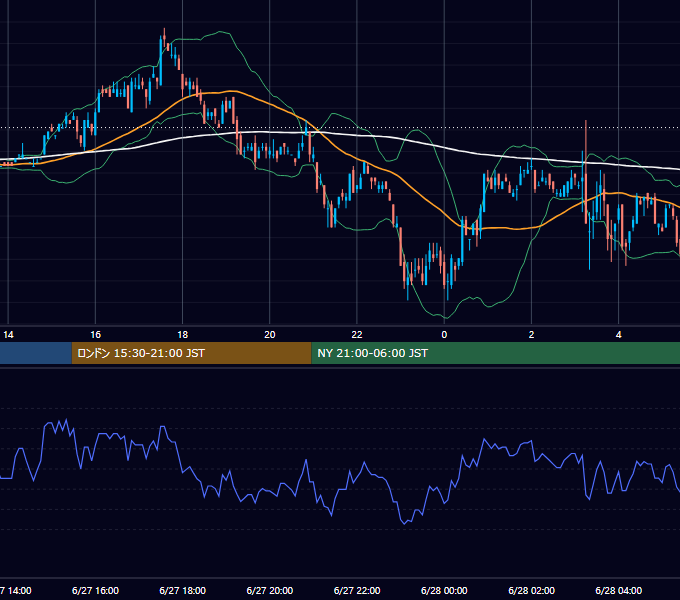Click the '0' hour label on price chart axis
The width and height of the screenshot is (680, 600).
[444, 335]
